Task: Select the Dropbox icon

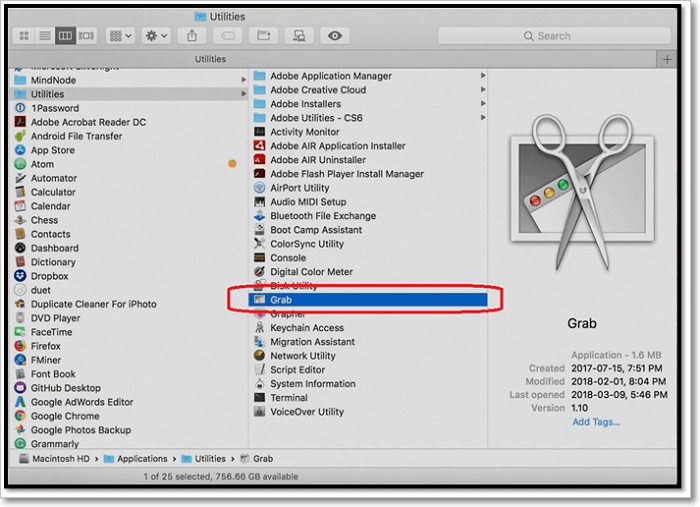Action: pyautogui.click(x=20, y=276)
